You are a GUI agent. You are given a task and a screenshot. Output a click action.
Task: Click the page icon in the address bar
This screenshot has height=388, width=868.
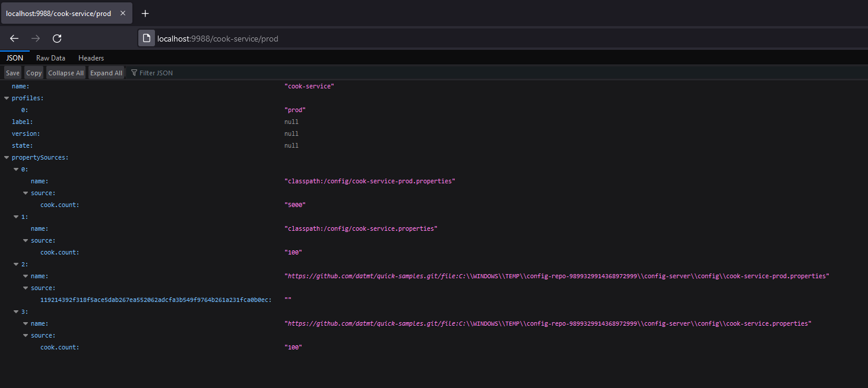click(146, 37)
